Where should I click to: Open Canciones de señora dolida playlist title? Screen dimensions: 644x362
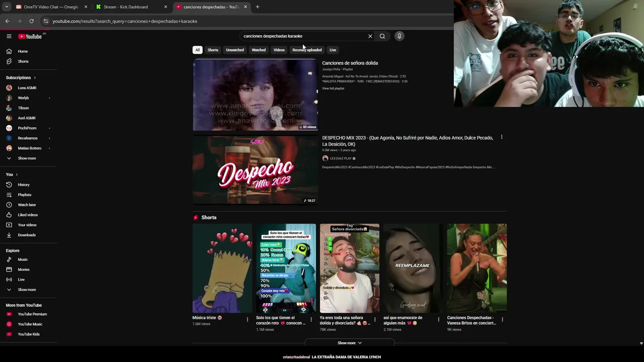[x=350, y=63]
